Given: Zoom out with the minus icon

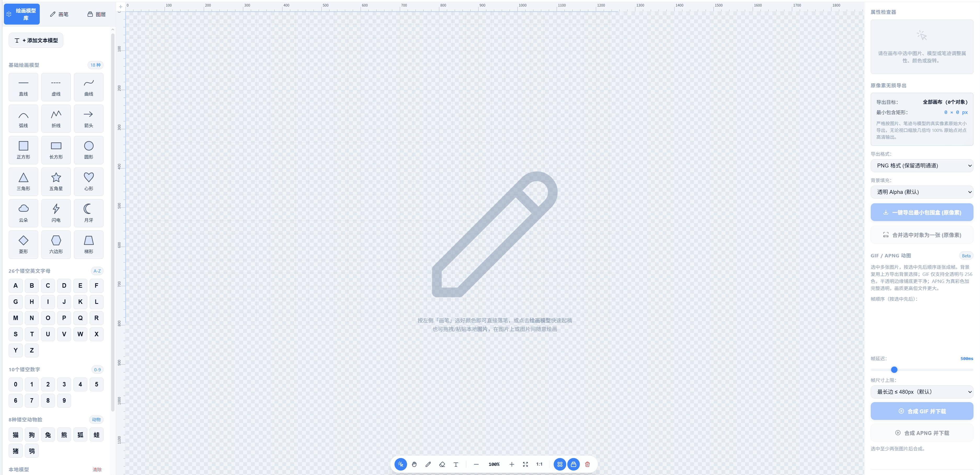Looking at the screenshot, I should coord(476,464).
